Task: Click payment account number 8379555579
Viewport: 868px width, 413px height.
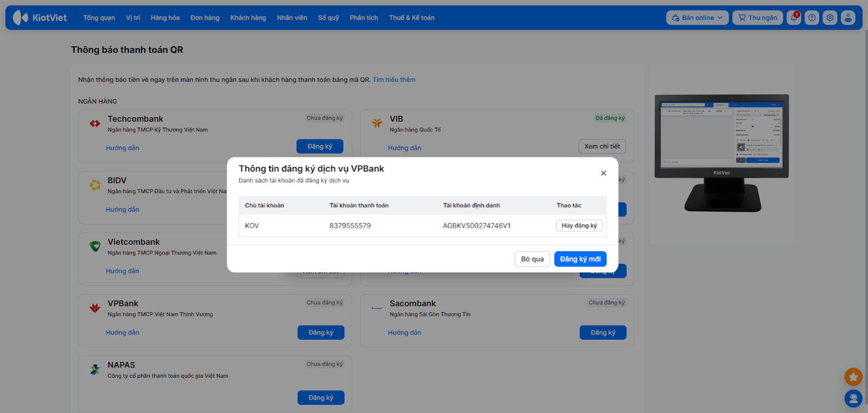Action: click(350, 226)
